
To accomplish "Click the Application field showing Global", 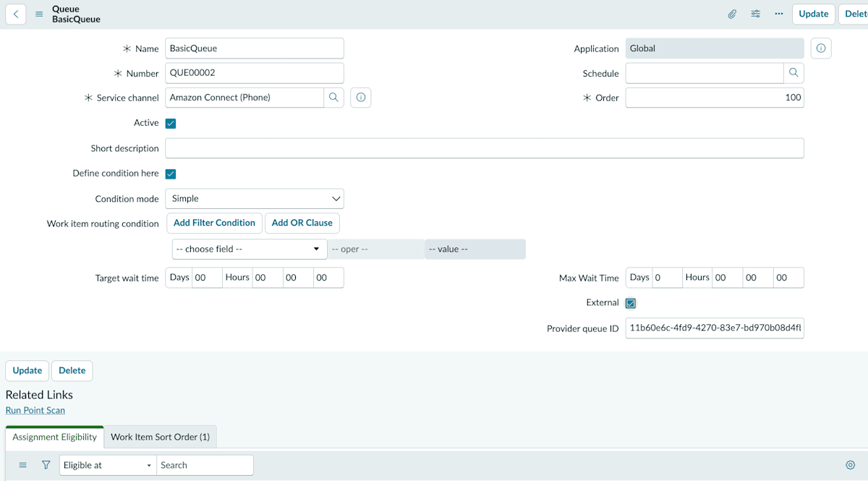I will 715,48.
